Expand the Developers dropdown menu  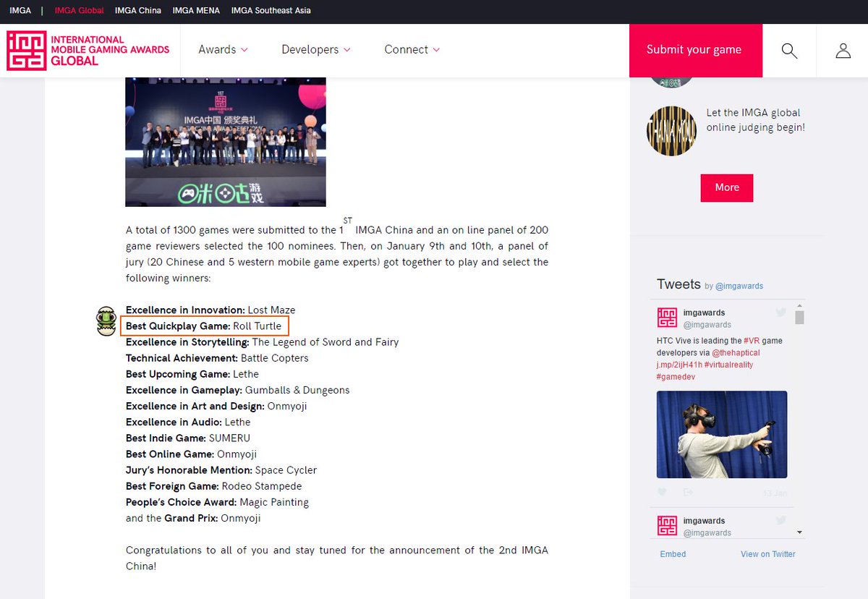pyautogui.click(x=316, y=50)
